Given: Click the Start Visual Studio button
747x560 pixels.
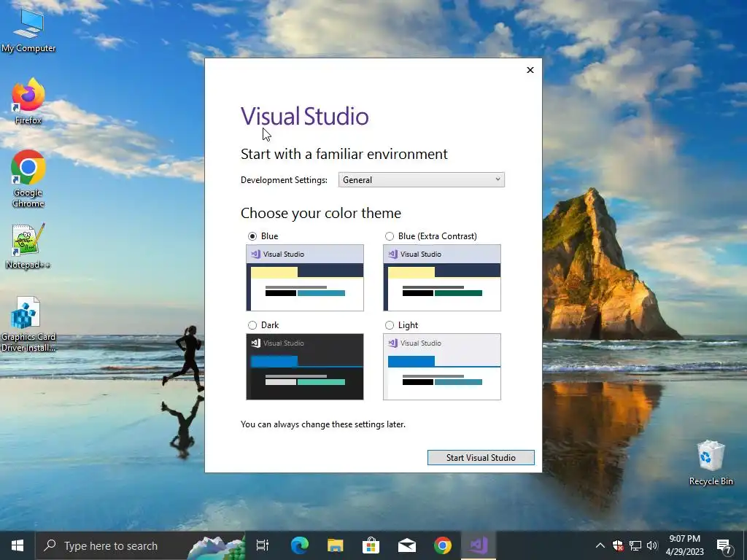Looking at the screenshot, I should 481,458.
